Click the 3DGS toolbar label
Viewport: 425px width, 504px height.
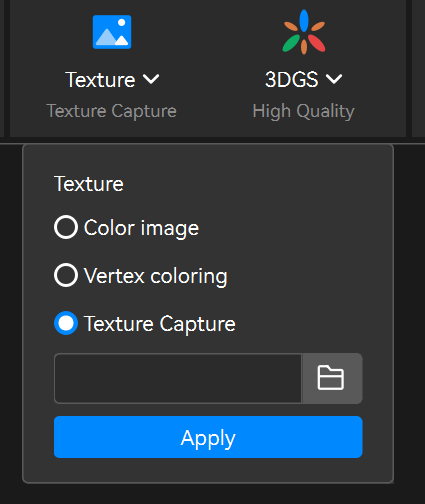pos(292,80)
